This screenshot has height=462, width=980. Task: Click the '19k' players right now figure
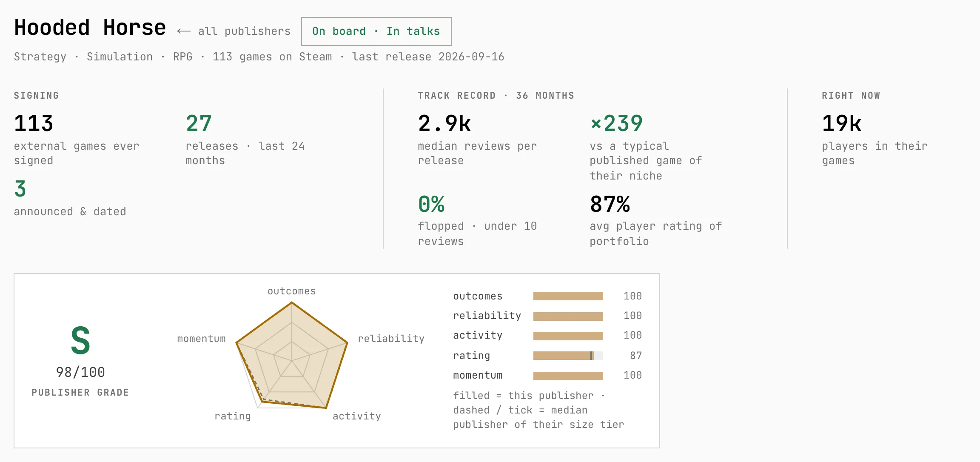tap(842, 123)
